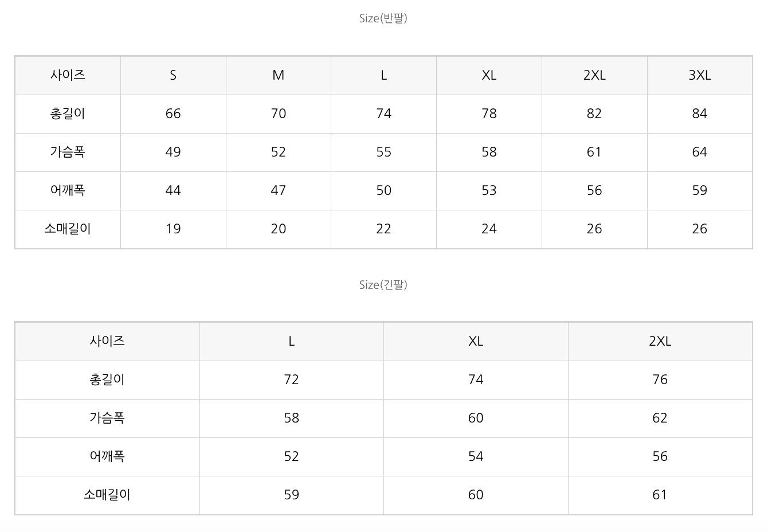
Task: Click 어깨폭 row label in long-sleeve table
Action: pos(107,456)
